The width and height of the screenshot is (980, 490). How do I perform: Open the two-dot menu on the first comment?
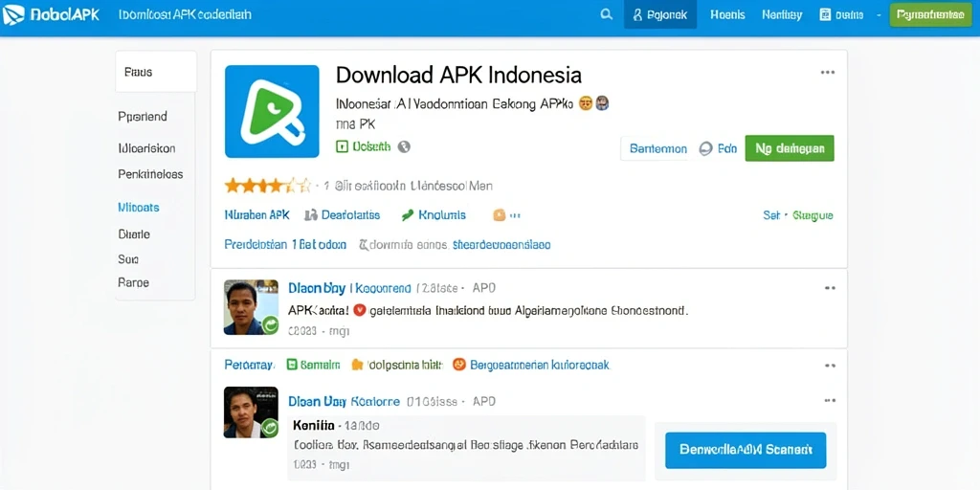pos(830,288)
